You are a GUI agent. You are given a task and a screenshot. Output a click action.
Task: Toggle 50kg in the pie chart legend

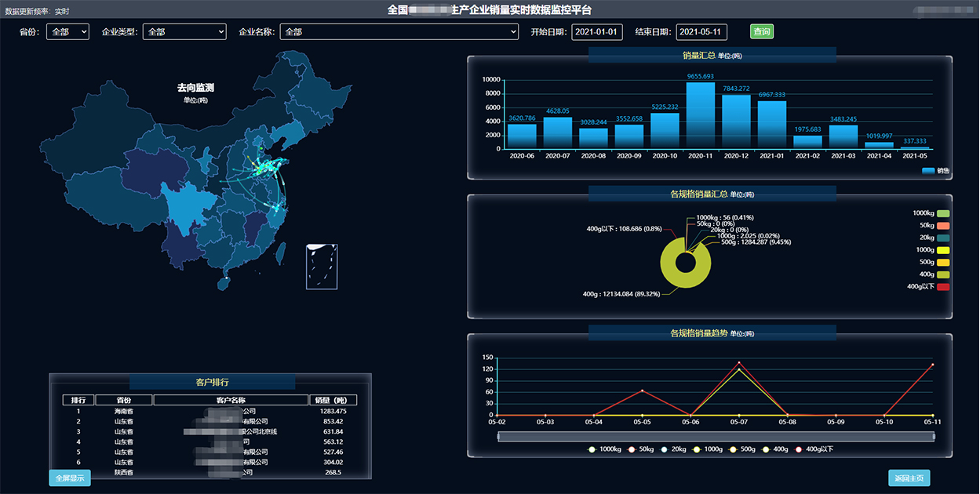(934, 226)
